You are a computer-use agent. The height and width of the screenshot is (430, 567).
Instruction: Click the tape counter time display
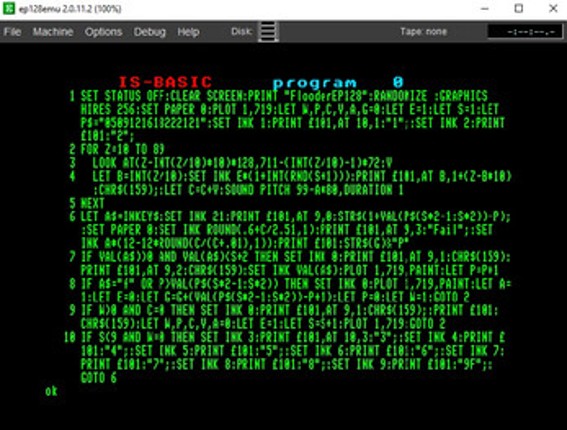point(525,32)
